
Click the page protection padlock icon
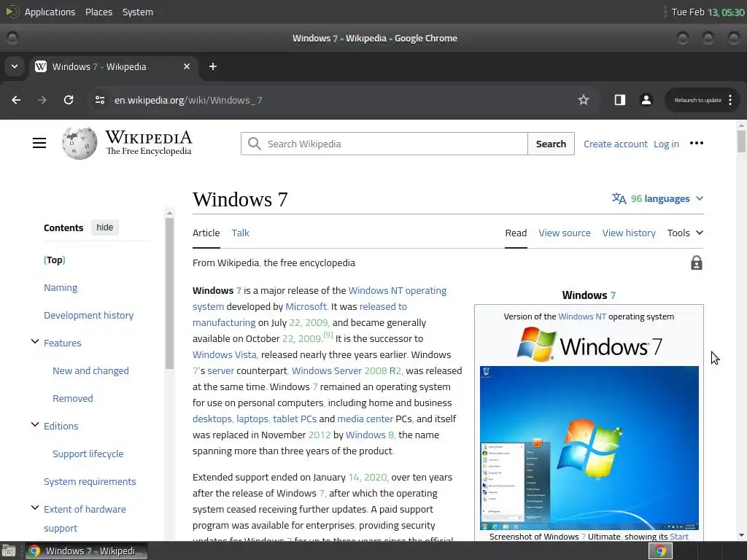tap(697, 262)
